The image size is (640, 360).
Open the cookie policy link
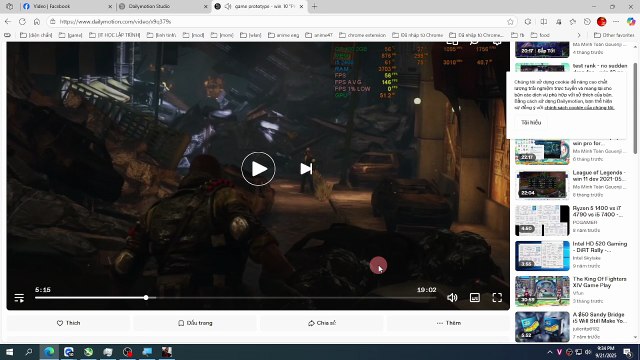click(579, 108)
